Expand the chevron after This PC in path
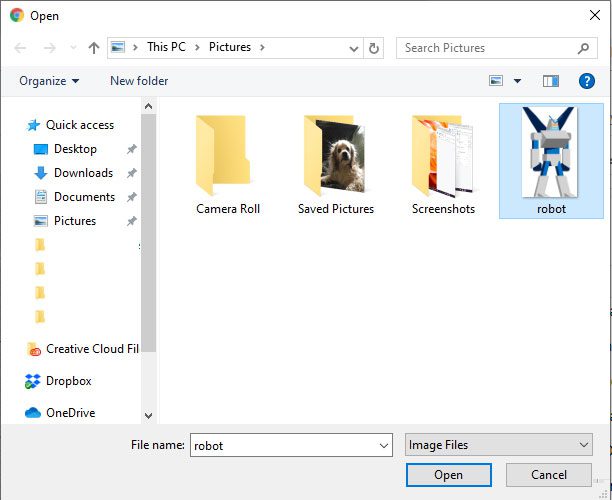The image size is (612, 500). (197, 48)
